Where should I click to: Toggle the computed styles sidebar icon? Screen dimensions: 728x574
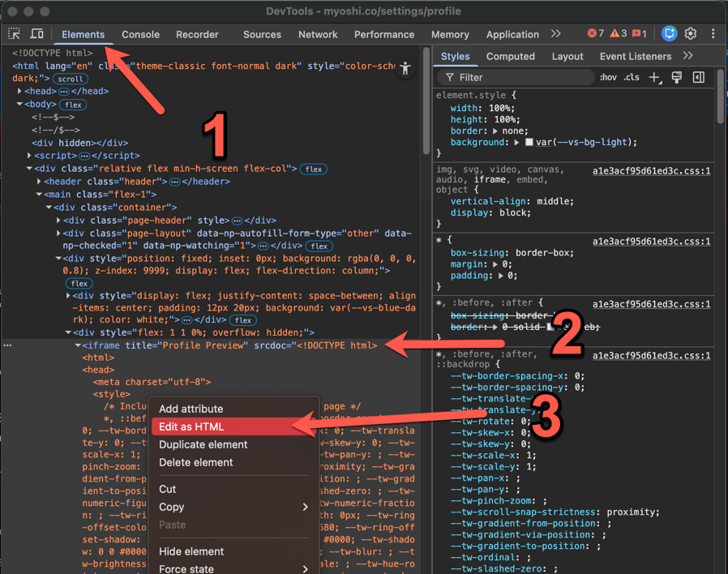[x=698, y=78]
